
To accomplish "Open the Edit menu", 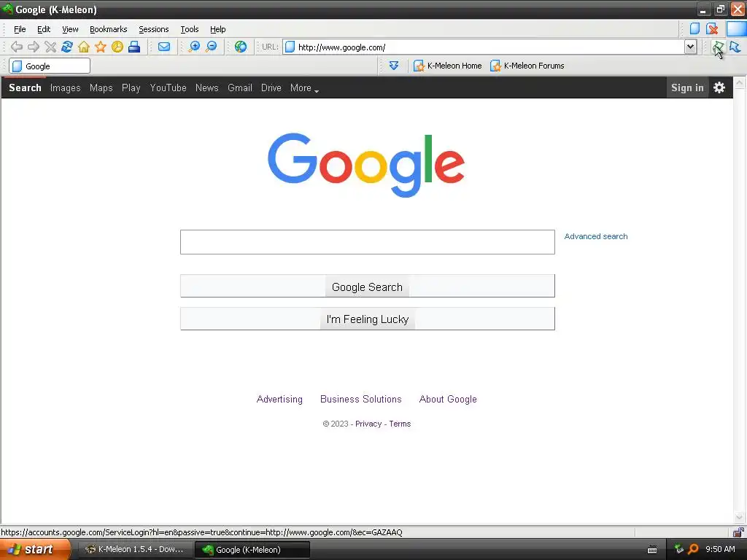I will (x=44, y=29).
